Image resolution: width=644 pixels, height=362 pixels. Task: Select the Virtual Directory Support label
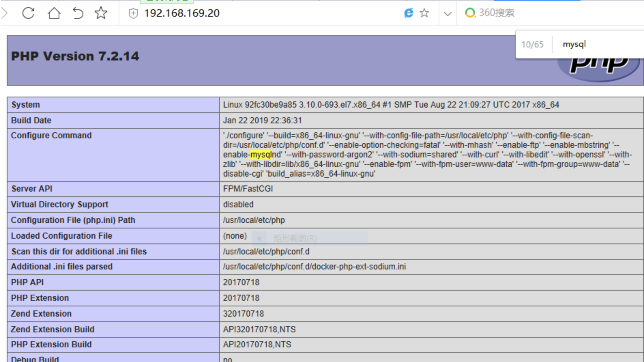[59, 205]
